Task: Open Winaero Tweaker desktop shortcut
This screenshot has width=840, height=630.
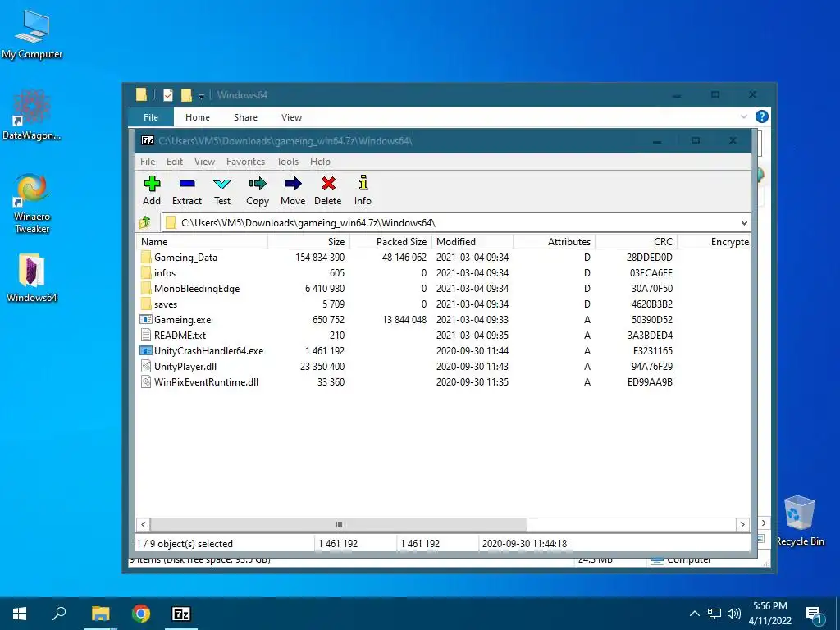Action: click(x=32, y=190)
